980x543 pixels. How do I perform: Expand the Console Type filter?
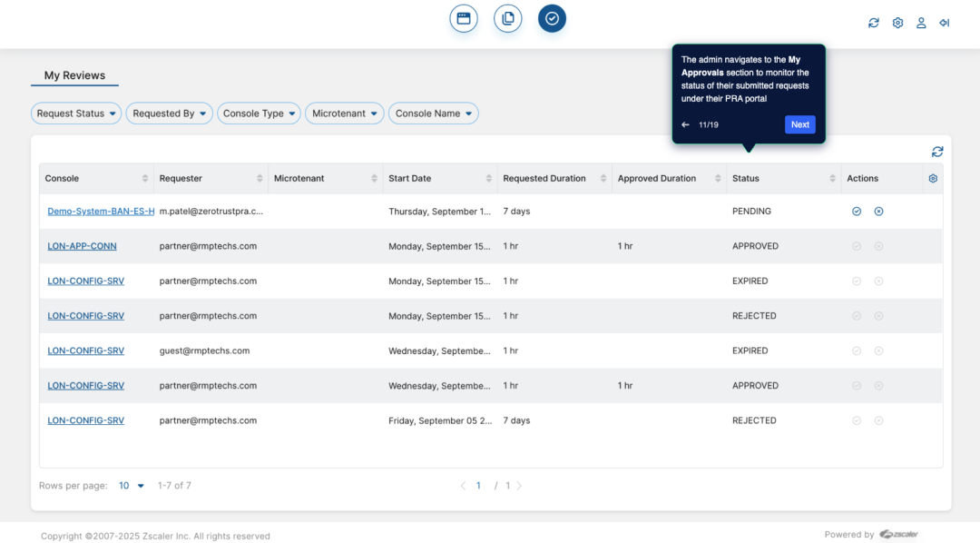(259, 114)
